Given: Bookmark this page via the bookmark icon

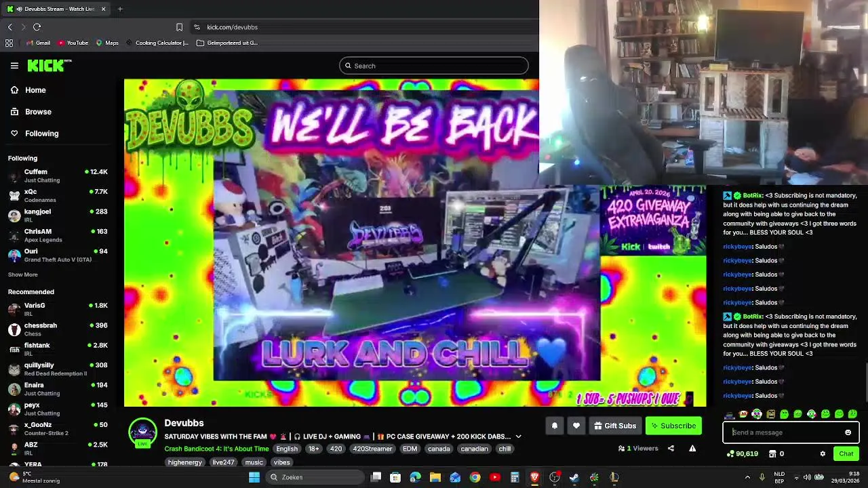Looking at the screenshot, I should 179,27.
